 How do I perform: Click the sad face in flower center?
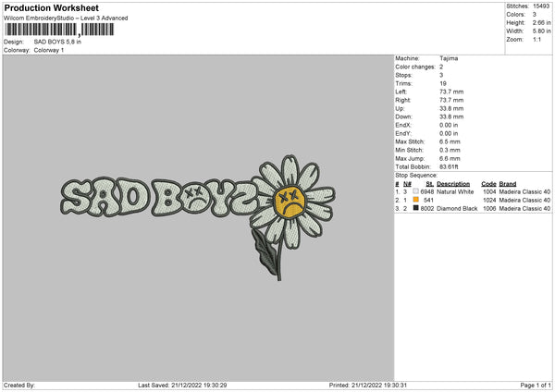point(290,202)
